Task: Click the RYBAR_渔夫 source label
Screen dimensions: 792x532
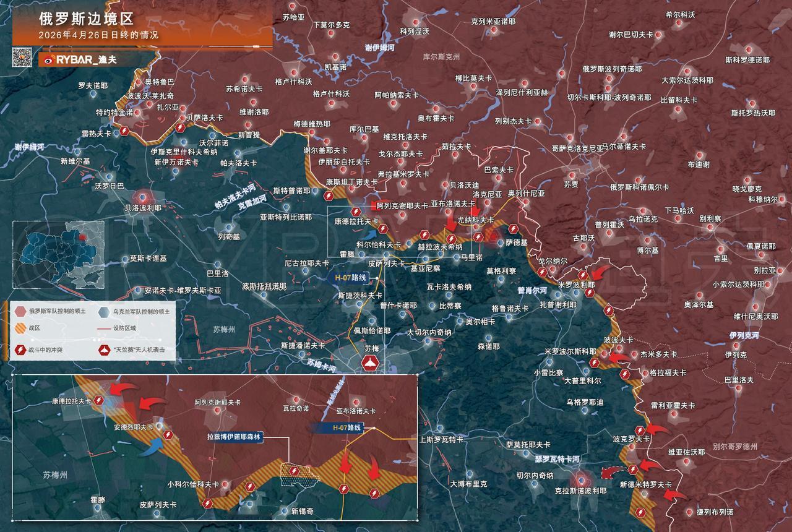Action: coord(87,59)
